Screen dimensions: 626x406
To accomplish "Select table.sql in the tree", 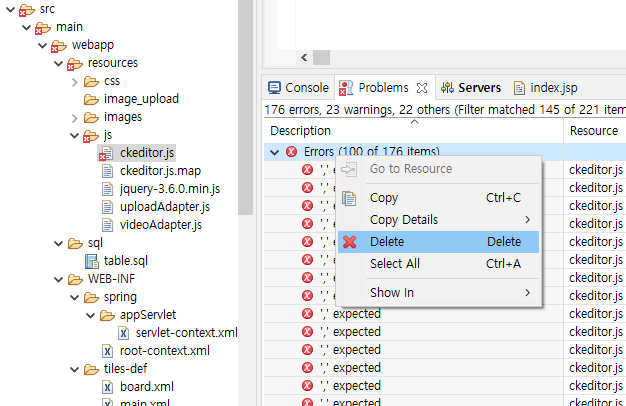I will (x=126, y=261).
